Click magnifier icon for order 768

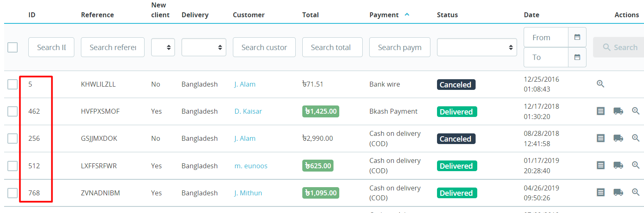click(x=636, y=192)
